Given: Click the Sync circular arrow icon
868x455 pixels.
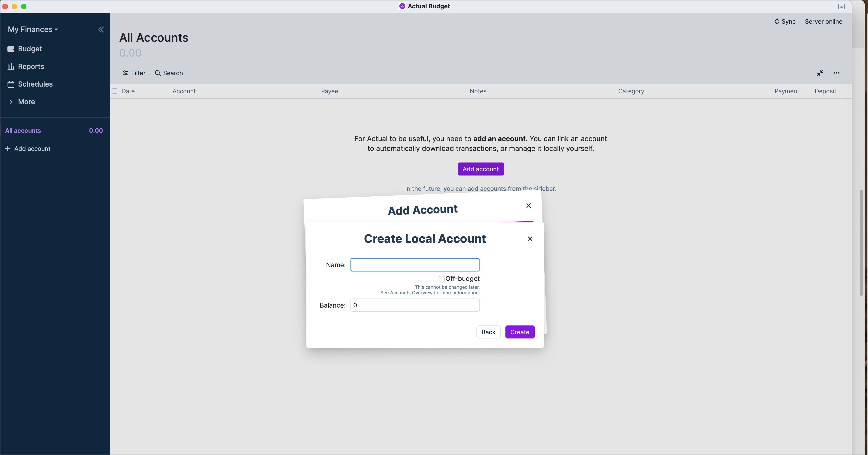Looking at the screenshot, I should (777, 22).
